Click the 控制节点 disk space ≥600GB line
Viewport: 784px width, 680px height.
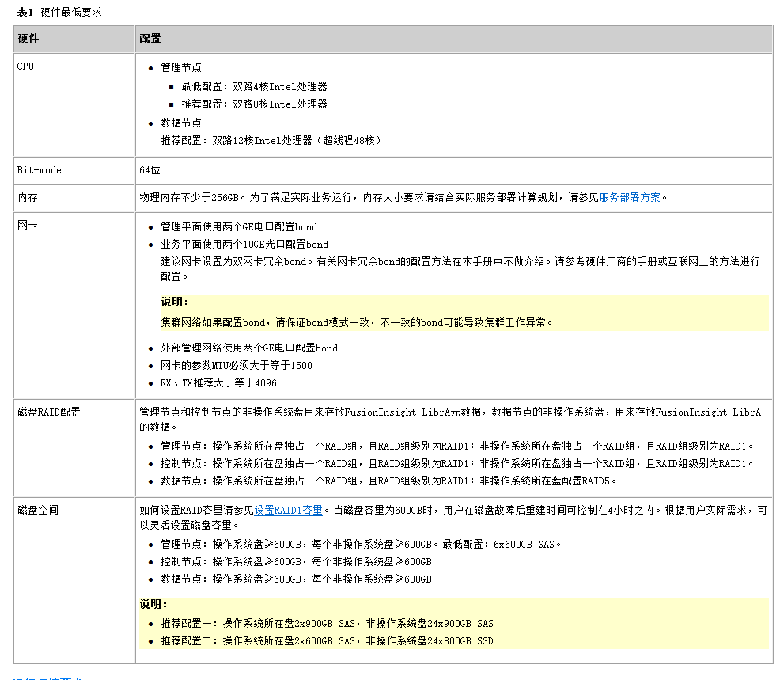click(296, 562)
